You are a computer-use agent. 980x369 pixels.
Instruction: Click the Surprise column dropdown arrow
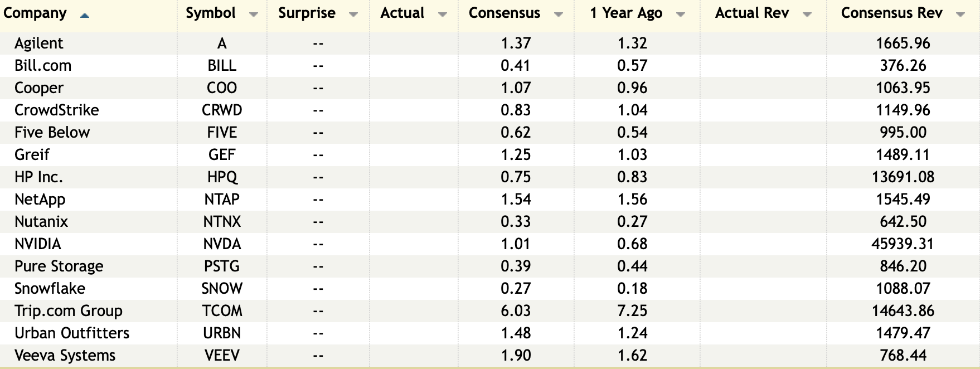tap(353, 15)
